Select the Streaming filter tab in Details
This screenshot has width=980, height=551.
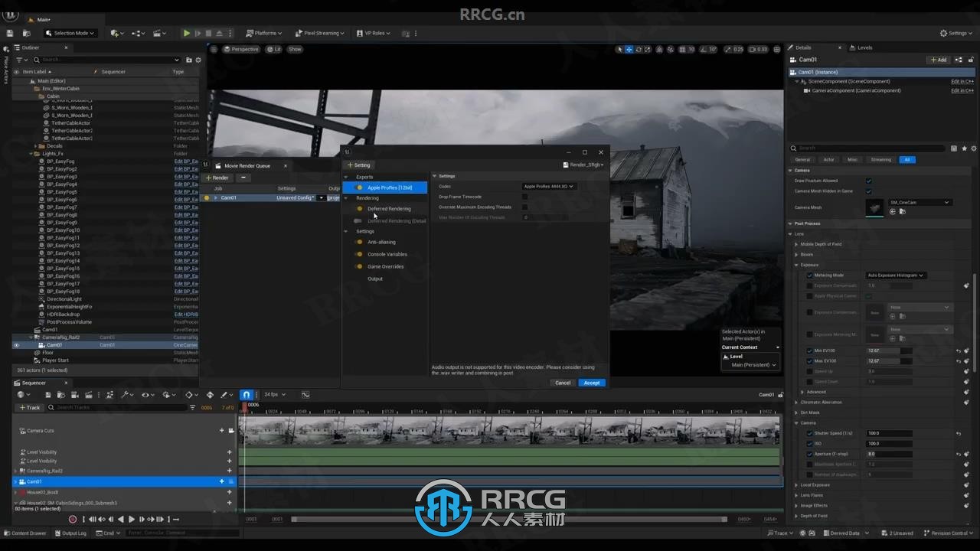pos(880,160)
